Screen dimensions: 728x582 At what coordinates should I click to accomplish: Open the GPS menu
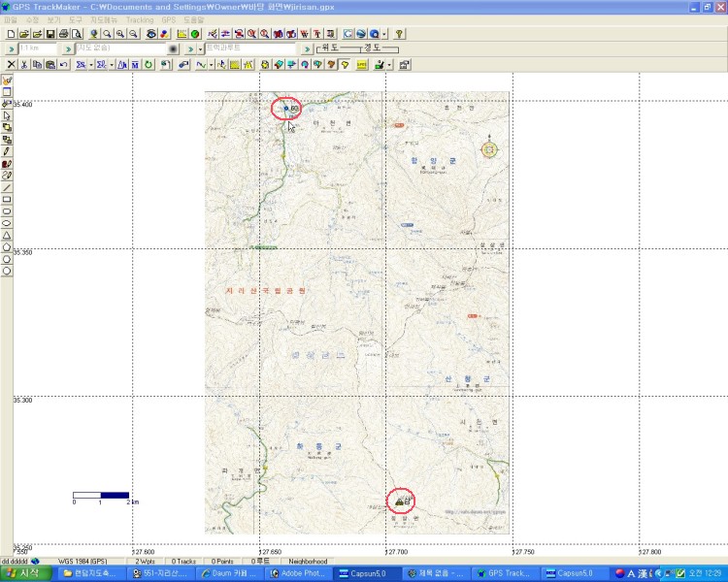(169, 20)
